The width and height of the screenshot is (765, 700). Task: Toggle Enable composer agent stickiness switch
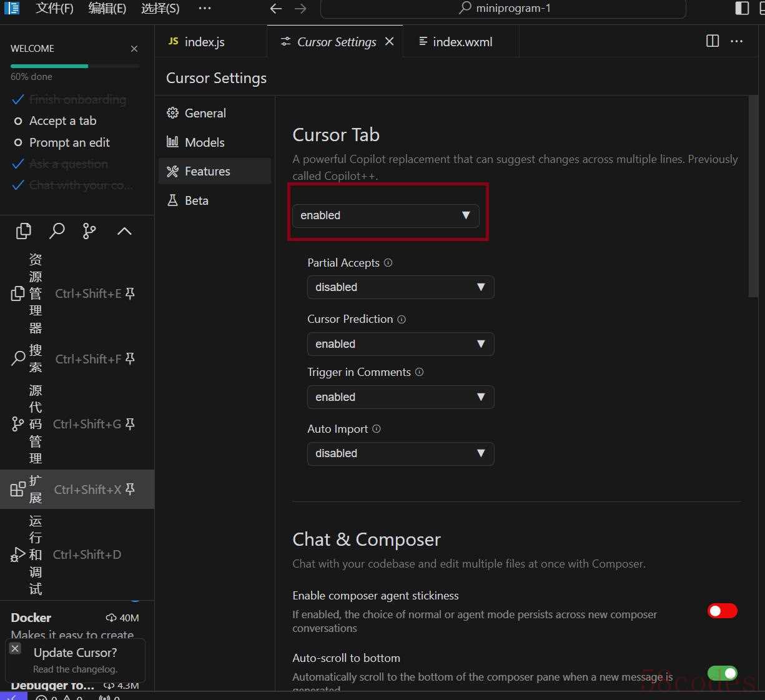[x=722, y=611]
